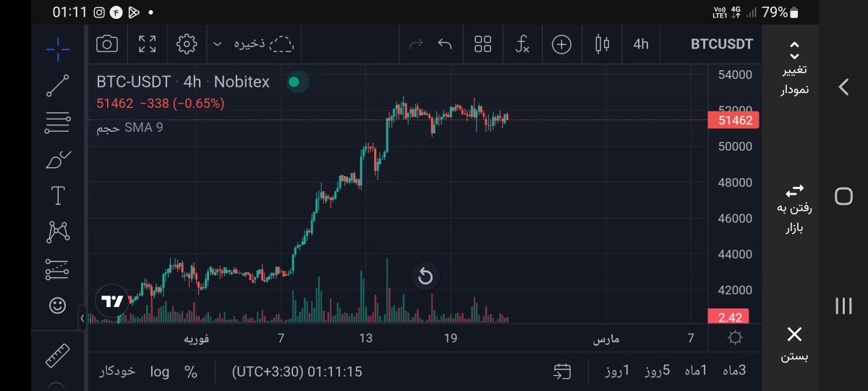This screenshot has height=391, width=868.
Task: Switch to the 5-day range
Action: tap(658, 371)
